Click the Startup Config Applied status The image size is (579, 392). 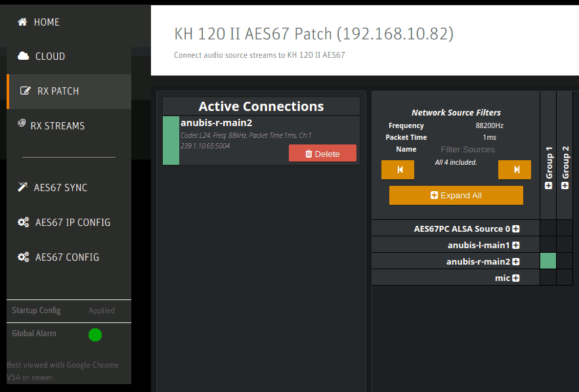[102, 311]
